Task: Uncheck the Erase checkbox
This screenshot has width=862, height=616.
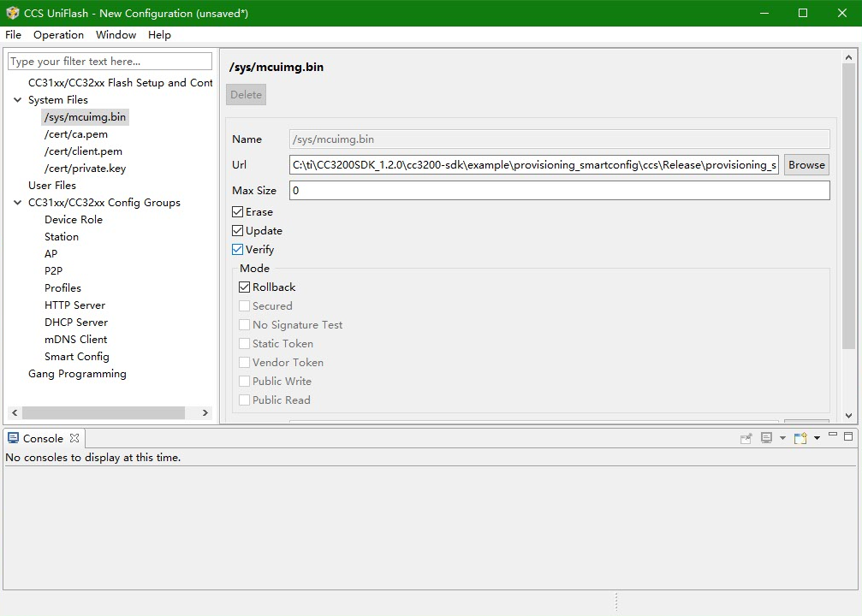Action: pos(237,211)
